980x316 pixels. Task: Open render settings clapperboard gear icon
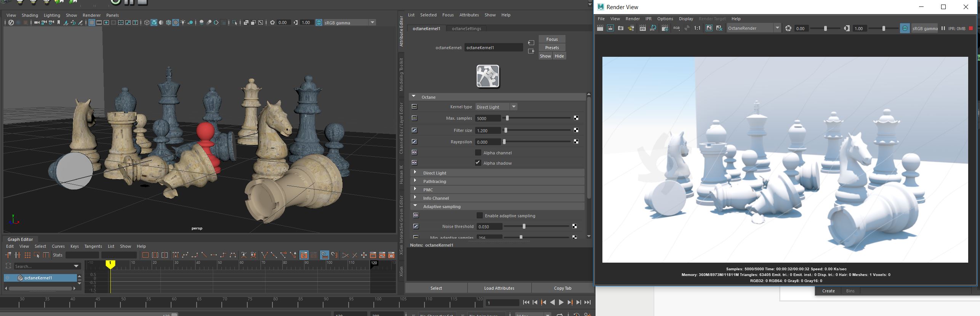(665, 28)
